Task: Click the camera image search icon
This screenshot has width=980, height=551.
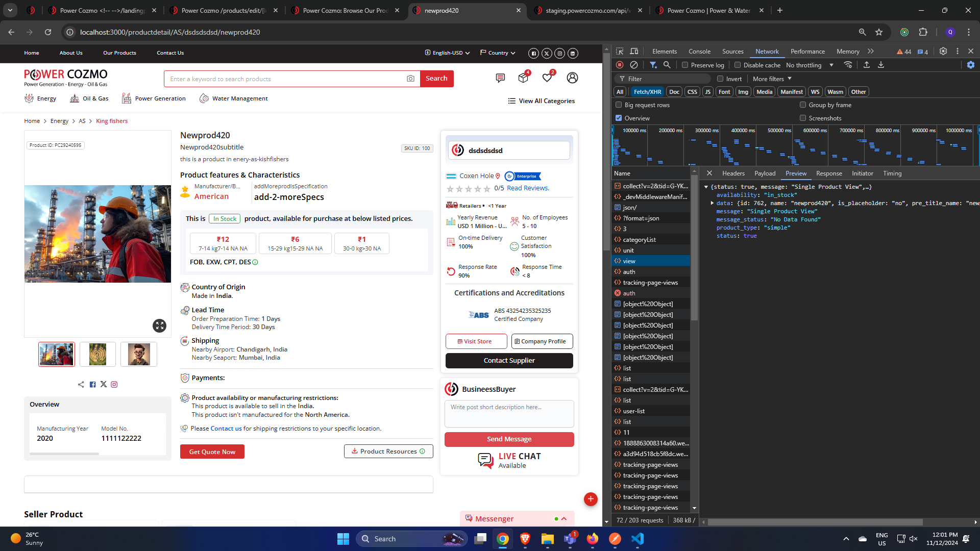Action: (x=410, y=79)
